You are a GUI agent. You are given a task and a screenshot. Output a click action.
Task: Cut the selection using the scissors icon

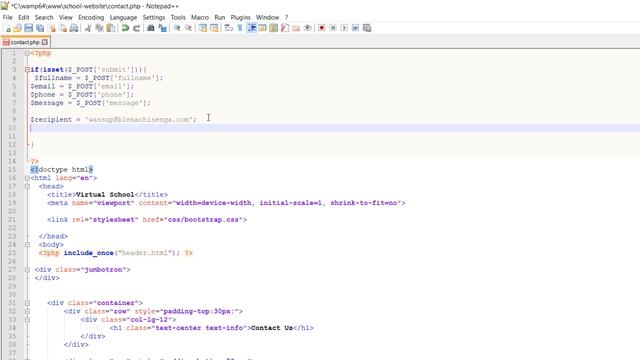click(88, 28)
